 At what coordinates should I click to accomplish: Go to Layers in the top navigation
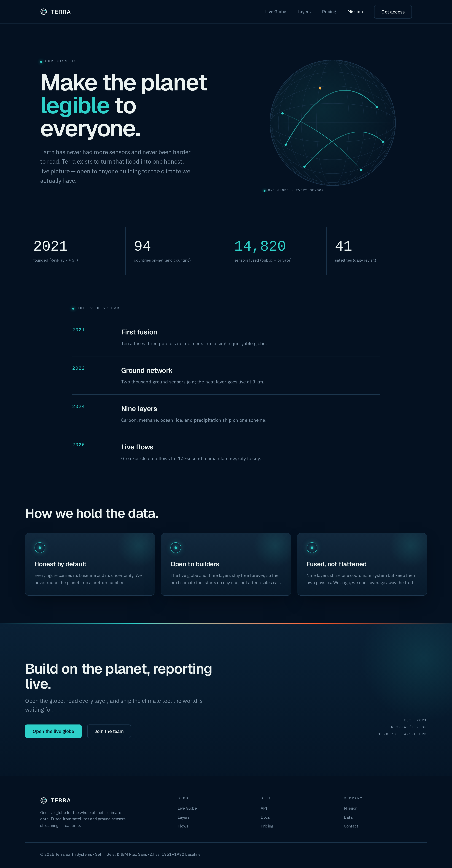(304, 12)
